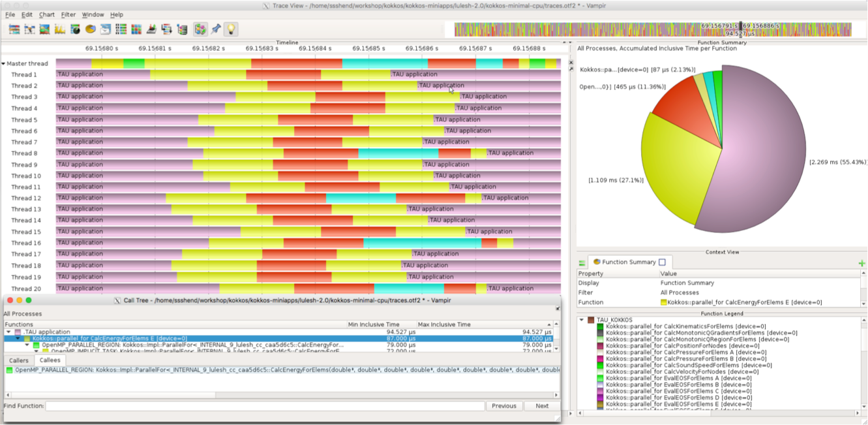Open the Function Summary pie chart icon

[90, 29]
